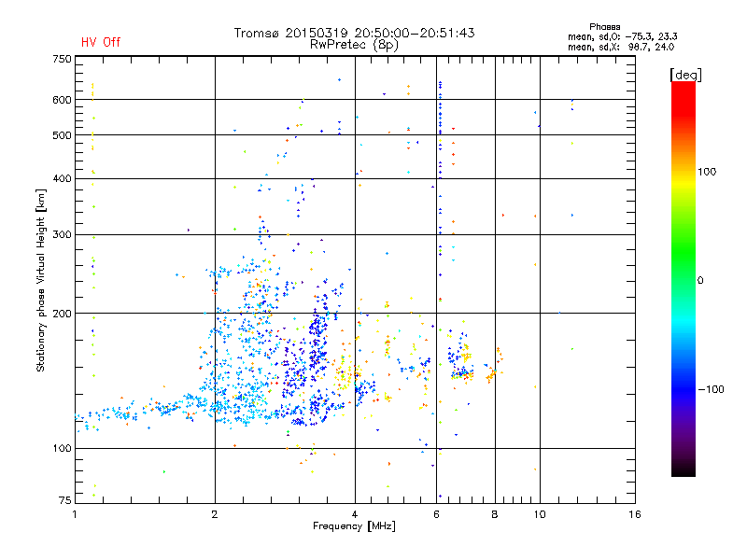Click the x-axis tick label '1'
This screenshot has width=747, height=560.
[75, 514]
